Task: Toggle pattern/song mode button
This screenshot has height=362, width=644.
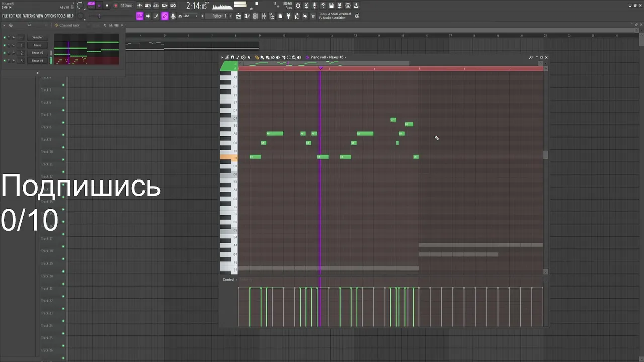Action: pos(91,6)
